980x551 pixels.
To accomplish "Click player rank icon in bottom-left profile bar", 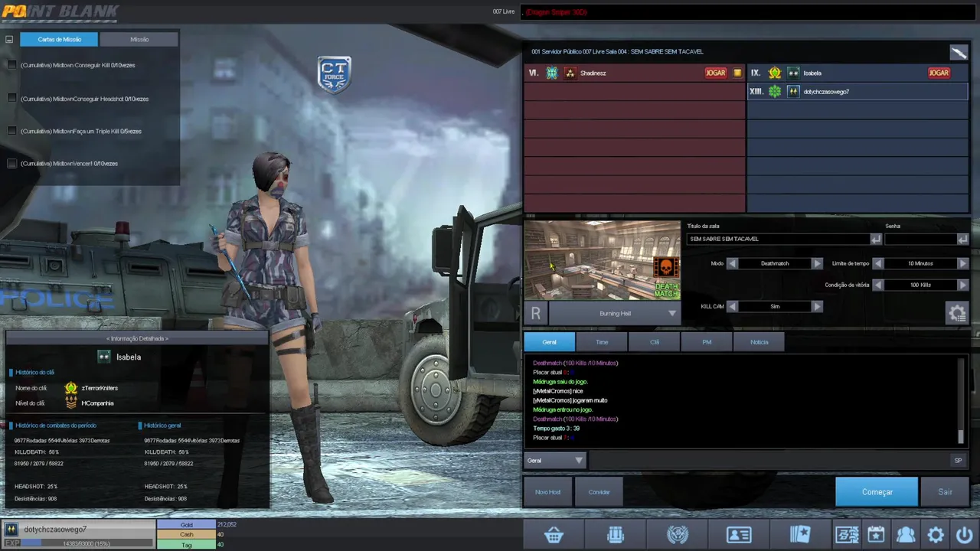I will pyautogui.click(x=11, y=529).
